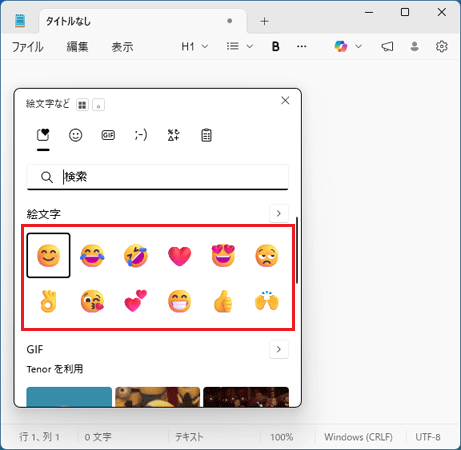Viewport: 461px width, 450px height.
Task: Switch to the GIF tab
Action: click(108, 135)
